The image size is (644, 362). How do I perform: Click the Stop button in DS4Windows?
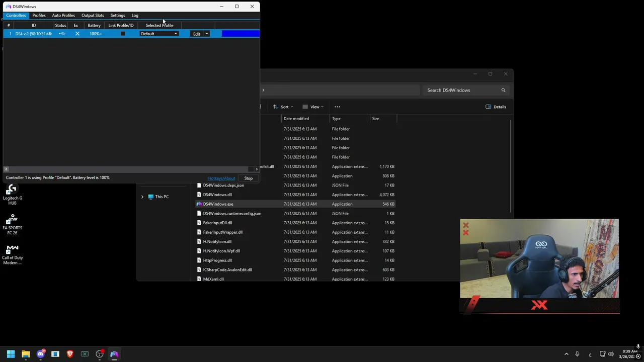(x=249, y=178)
